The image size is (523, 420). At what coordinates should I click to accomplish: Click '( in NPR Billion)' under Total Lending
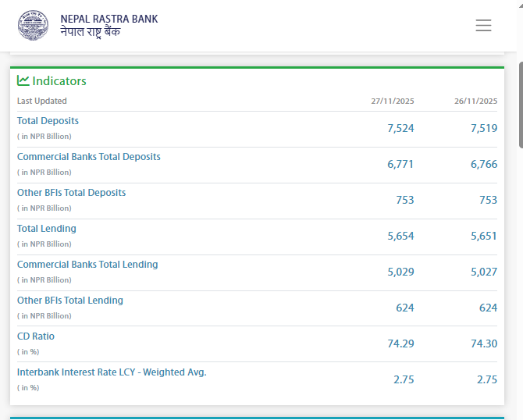coord(44,244)
